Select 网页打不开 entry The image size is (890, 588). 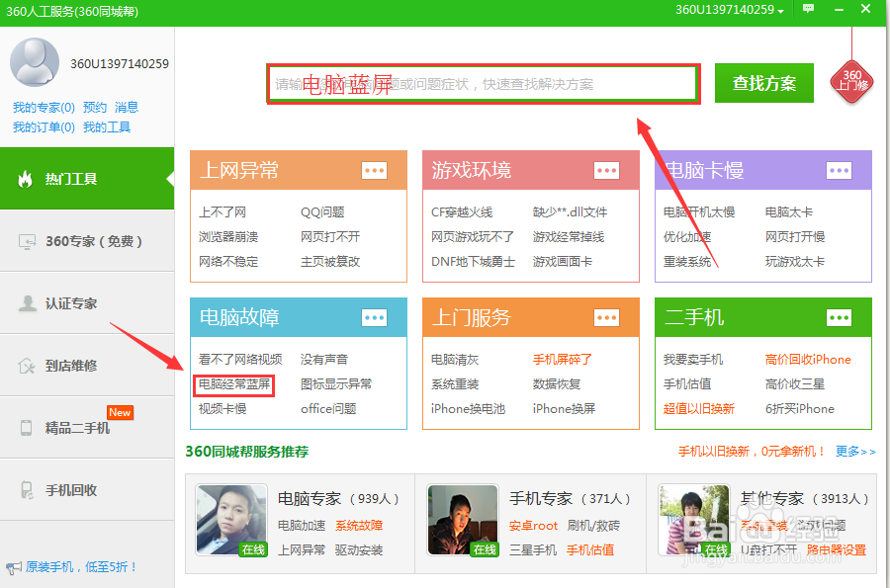[330, 236]
